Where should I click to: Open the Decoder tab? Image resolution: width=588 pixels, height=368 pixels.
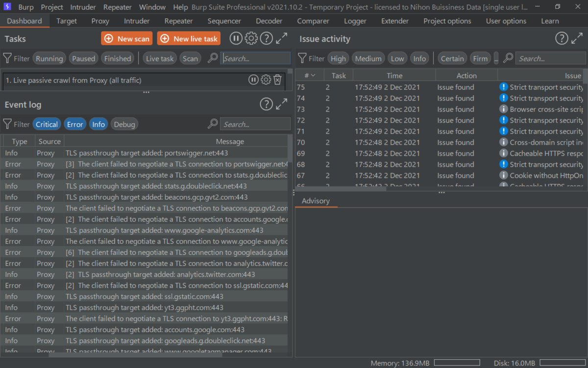tap(269, 21)
